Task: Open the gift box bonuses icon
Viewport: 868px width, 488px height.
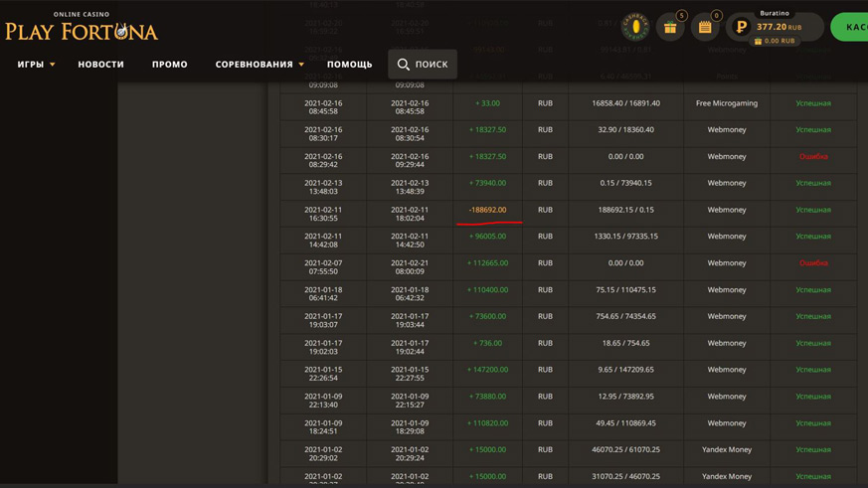Action: click(670, 27)
